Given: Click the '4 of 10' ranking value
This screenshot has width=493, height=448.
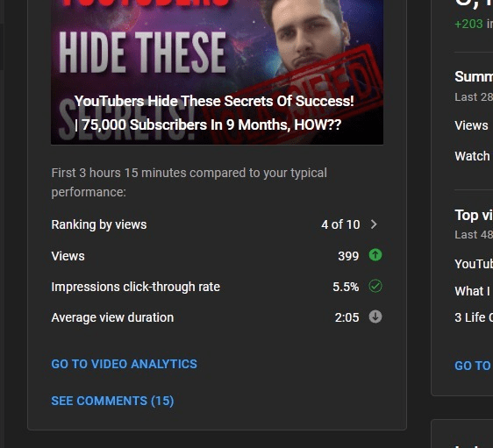Looking at the screenshot, I should coord(340,224).
